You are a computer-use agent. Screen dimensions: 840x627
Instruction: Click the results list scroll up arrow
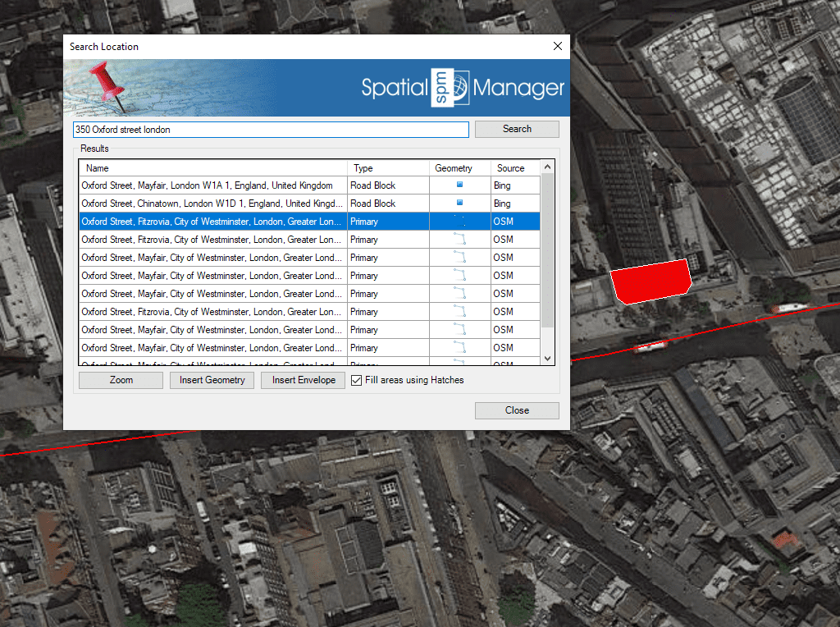[x=548, y=167]
